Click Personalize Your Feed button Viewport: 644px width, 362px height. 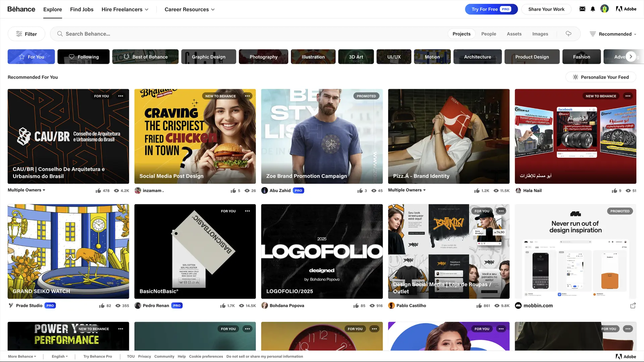click(x=600, y=77)
